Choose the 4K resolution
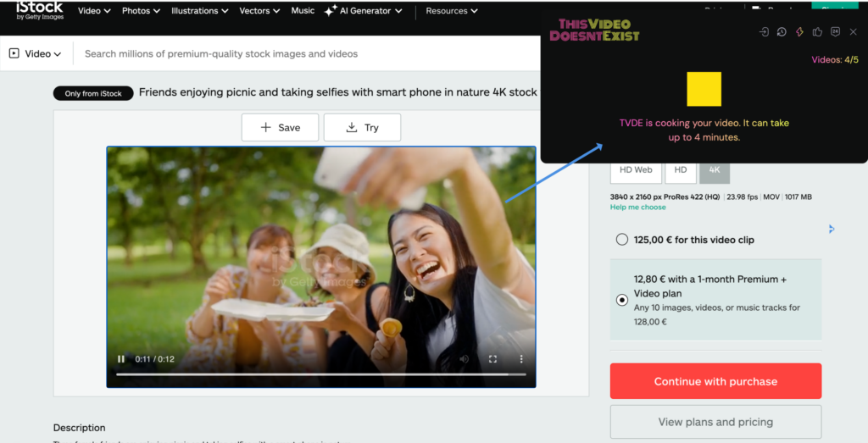 pos(715,170)
